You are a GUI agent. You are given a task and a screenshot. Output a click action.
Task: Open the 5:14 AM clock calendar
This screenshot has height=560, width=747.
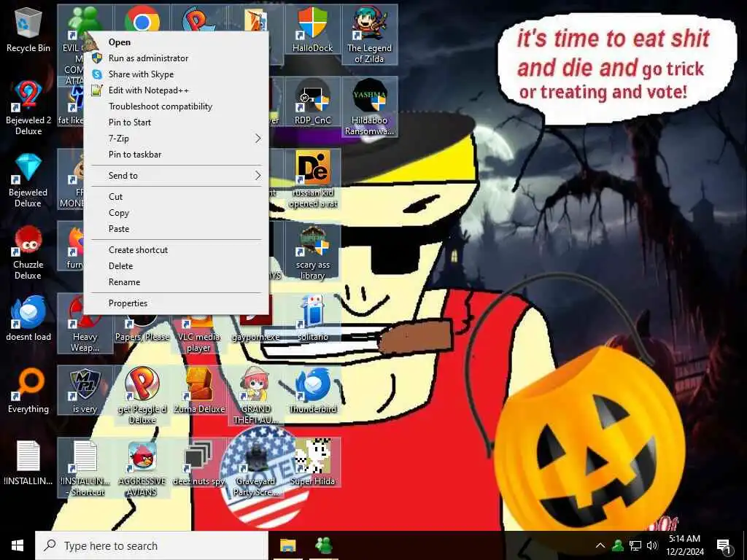(684, 545)
